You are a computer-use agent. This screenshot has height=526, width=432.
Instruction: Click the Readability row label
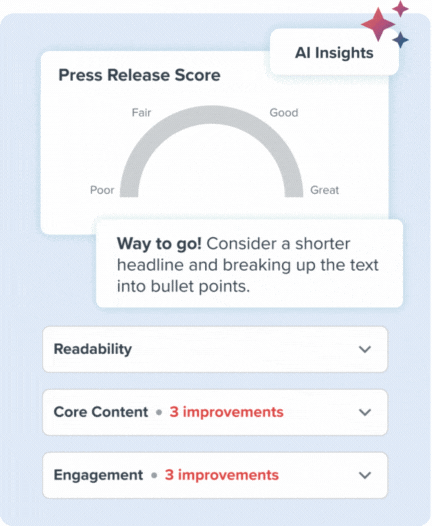[x=93, y=349]
